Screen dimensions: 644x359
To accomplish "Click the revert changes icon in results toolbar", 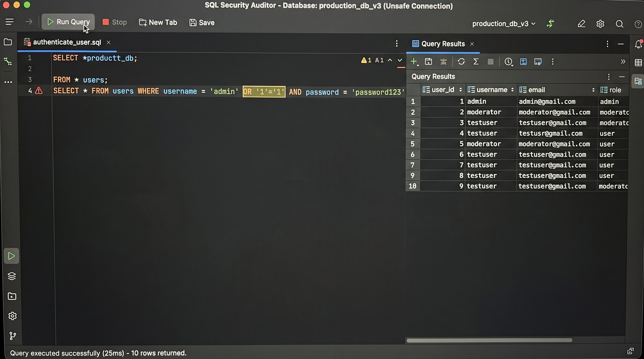I will point(443,62).
